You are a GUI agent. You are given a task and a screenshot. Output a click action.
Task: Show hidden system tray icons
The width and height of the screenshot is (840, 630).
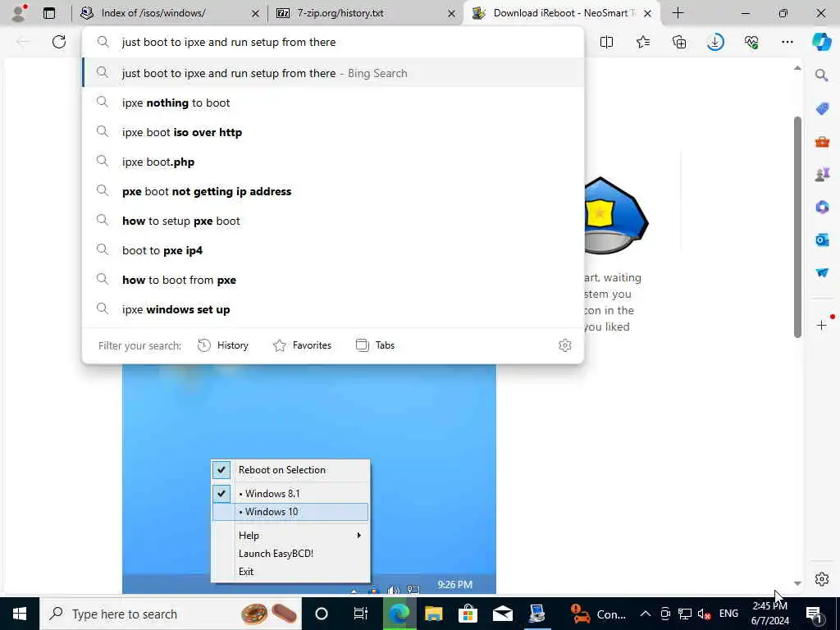pyautogui.click(x=646, y=614)
